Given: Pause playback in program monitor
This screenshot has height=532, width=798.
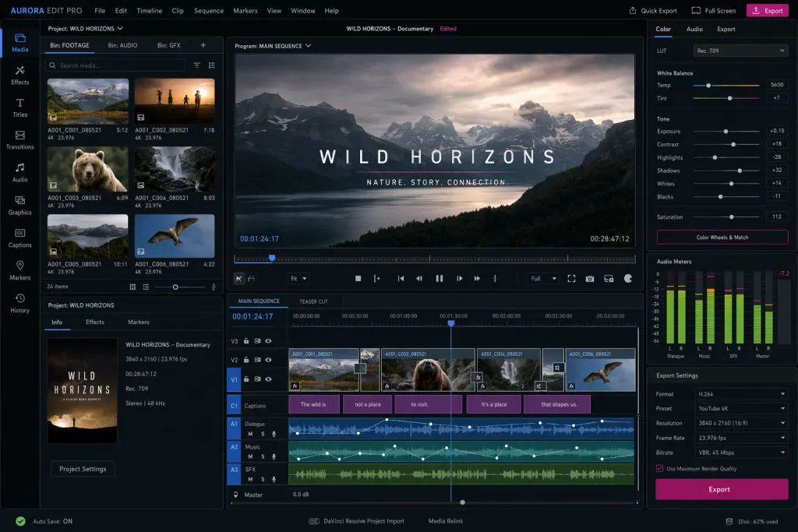Looking at the screenshot, I should tap(440, 279).
